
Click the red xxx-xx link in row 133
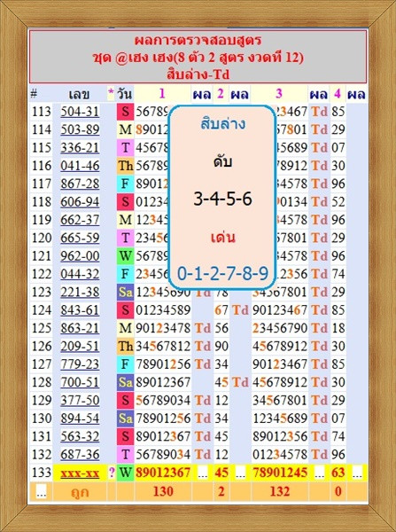click(x=80, y=473)
